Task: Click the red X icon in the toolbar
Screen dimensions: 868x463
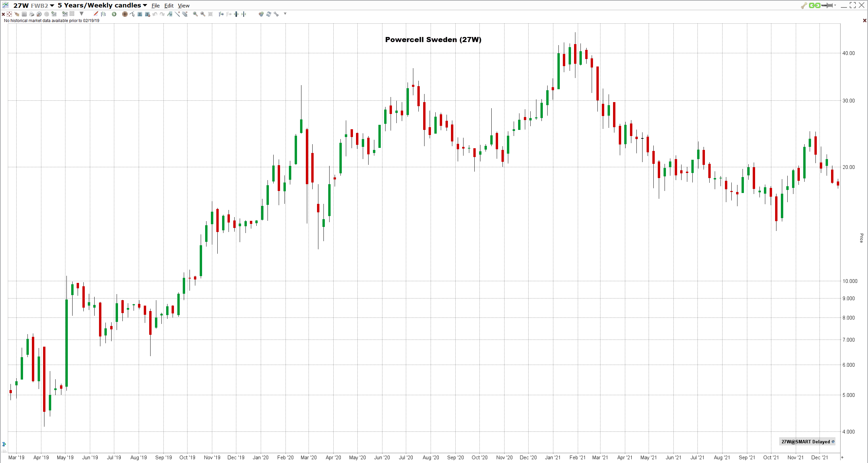Action: click(x=3, y=14)
